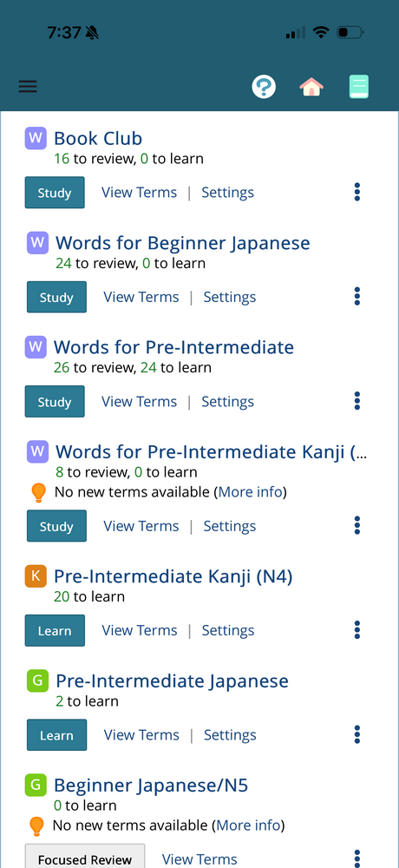View Terms for Words for Beginner Japanese
Image resolution: width=399 pixels, height=868 pixels.
pyautogui.click(x=141, y=297)
